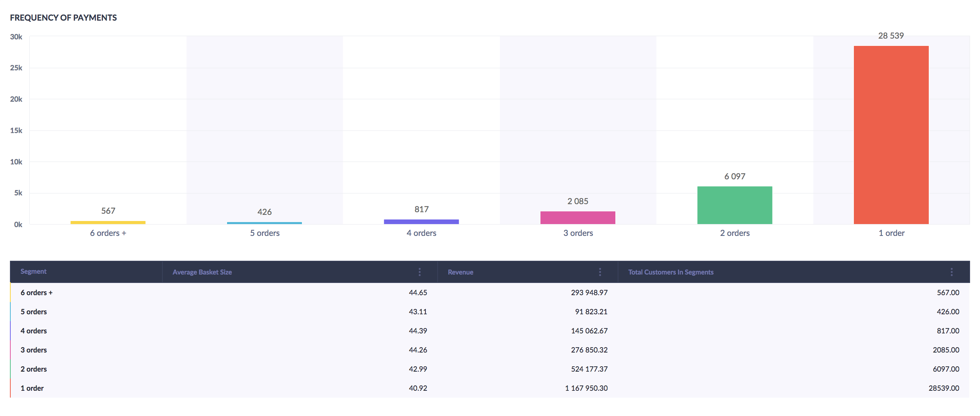Click the Frequency of Payments chart title

click(x=63, y=18)
